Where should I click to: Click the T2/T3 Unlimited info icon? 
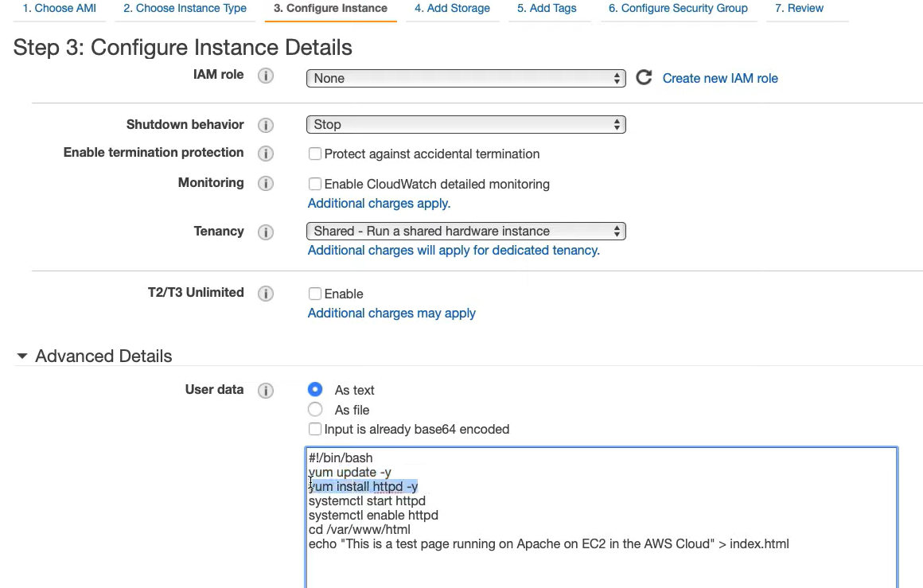(266, 294)
